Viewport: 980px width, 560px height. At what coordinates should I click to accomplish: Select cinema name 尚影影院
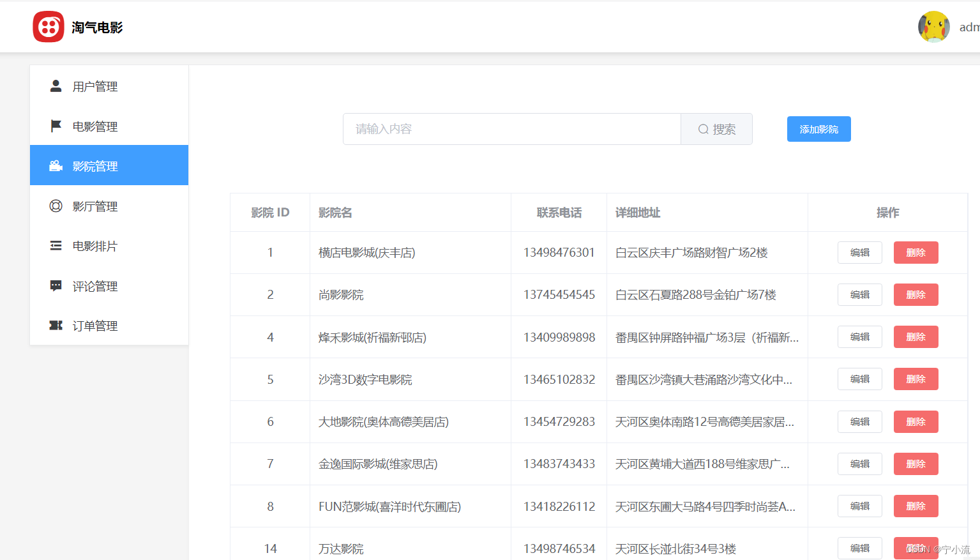341,295
